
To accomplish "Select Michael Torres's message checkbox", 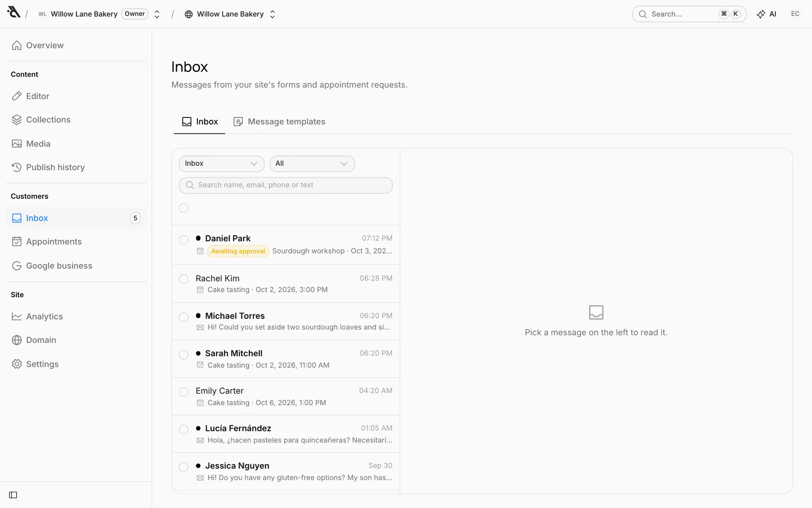I will pyautogui.click(x=184, y=317).
